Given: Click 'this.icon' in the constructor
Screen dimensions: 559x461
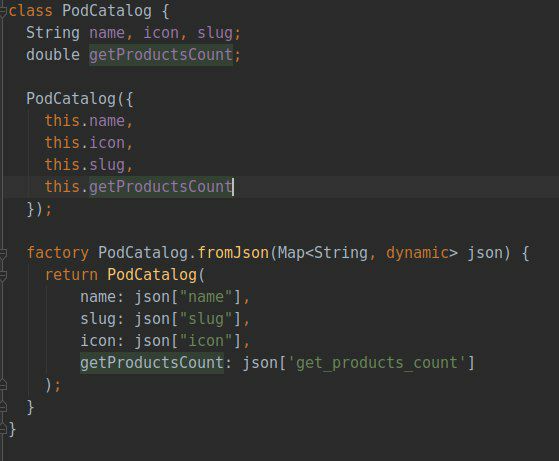Looking at the screenshot, I should [84, 143].
